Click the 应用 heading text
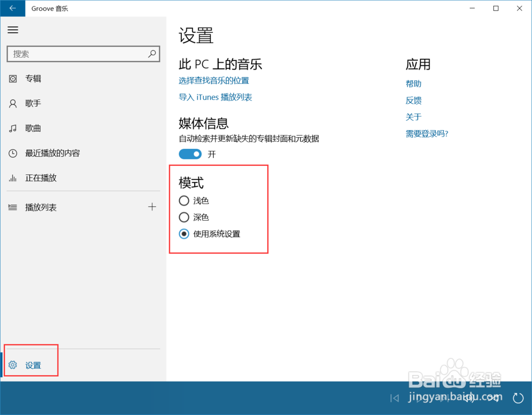This screenshot has height=415, width=532. tap(418, 64)
